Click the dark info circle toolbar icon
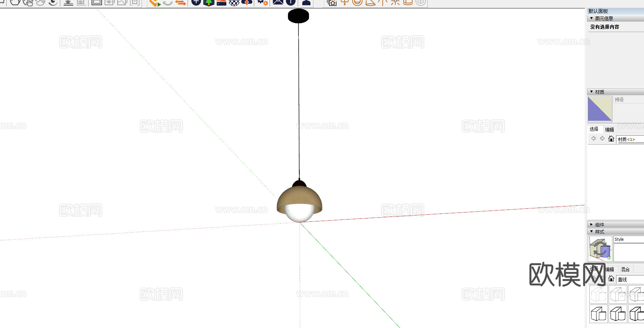 [291, 3]
